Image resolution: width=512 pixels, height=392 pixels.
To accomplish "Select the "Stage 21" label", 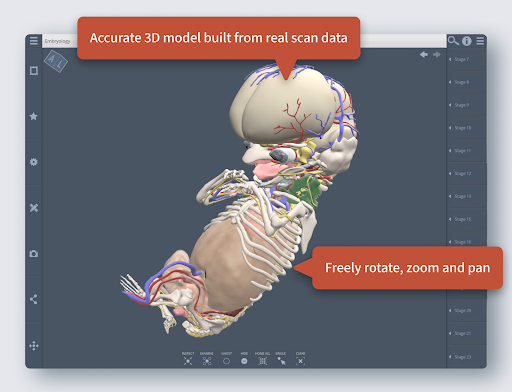I will [x=463, y=333].
